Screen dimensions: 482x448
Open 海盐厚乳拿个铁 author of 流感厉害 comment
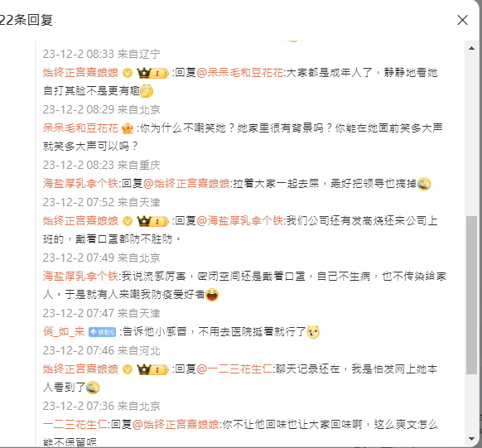(x=80, y=277)
